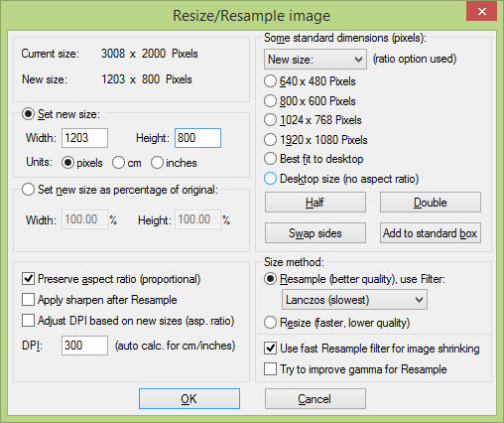The image size is (504, 423).
Task: Toggle Preserve aspect ratio checkbox
Action: pyautogui.click(x=28, y=279)
